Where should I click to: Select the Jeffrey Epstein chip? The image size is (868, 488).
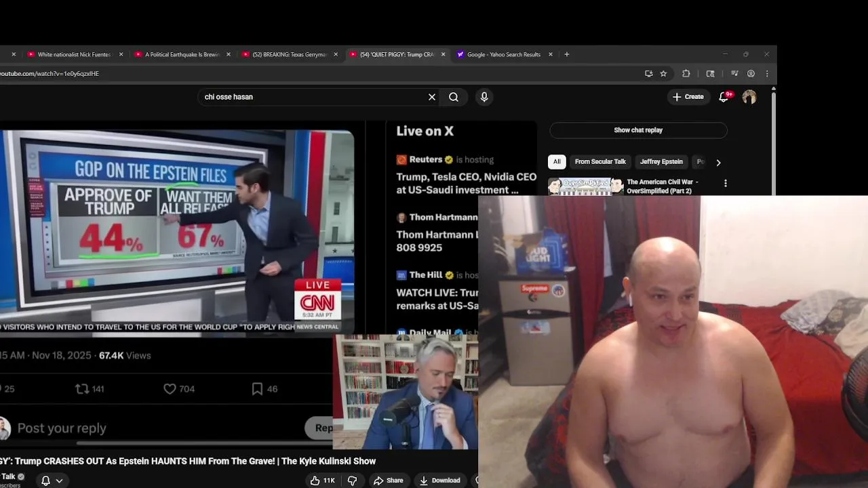pos(661,161)
